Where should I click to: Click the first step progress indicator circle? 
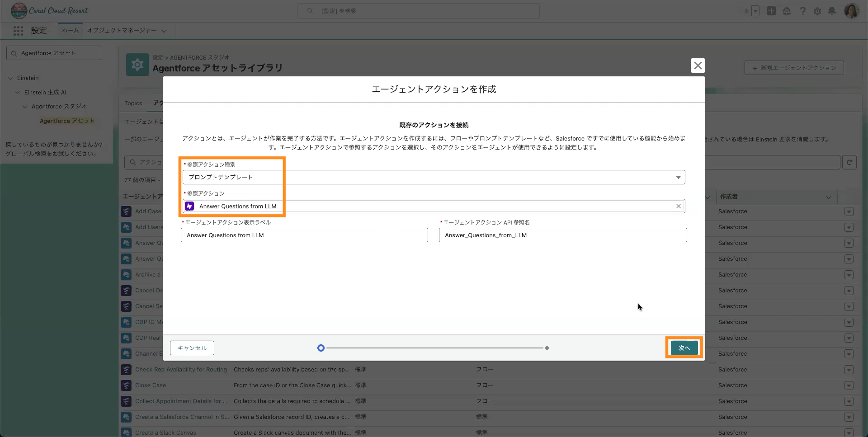coord(321,348)
